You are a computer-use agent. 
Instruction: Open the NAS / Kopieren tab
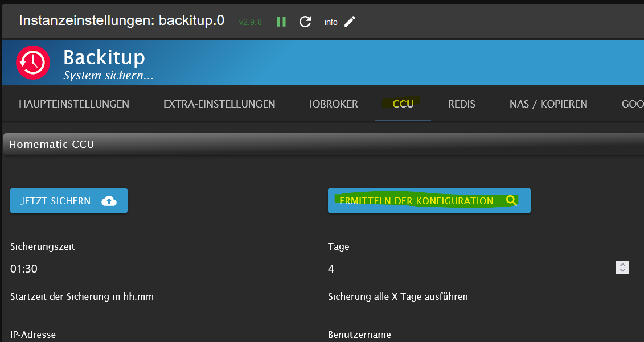pyautogui.click(x=548, y=104)
